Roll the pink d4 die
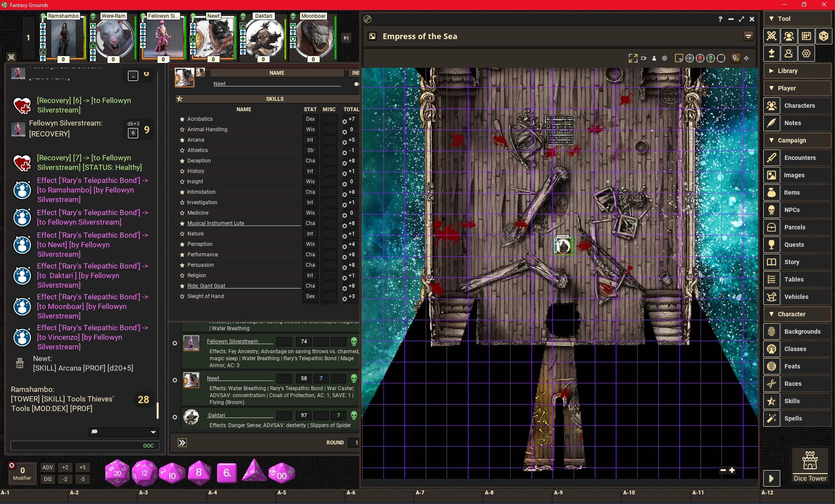 tap(254, 471)
